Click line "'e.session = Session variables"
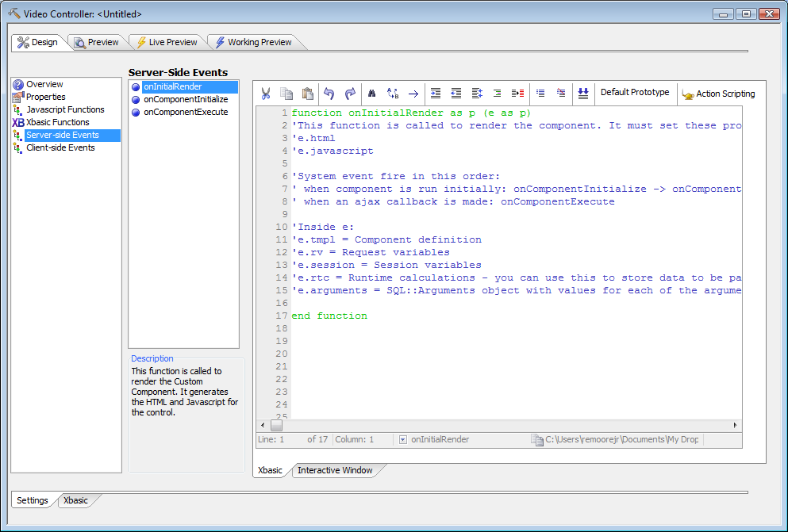Viewport: 788px width, 532px height. click(x=386, y=265)
